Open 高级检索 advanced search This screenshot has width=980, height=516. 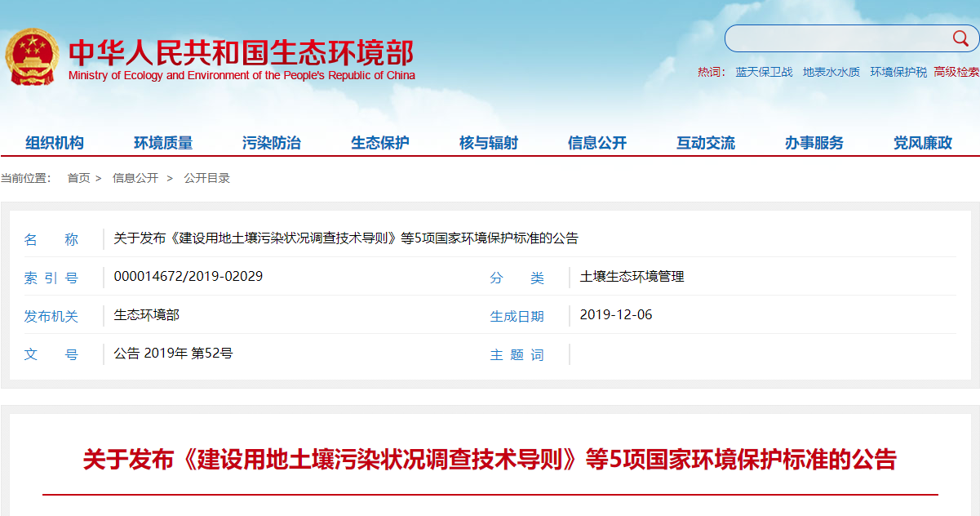(x=956, y=72)
